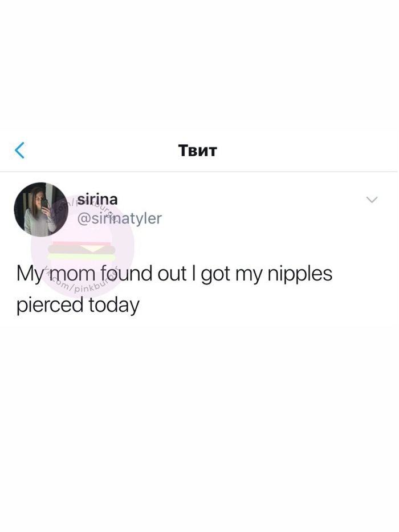Viewport: 399px width, 532px height.
Task: Go back using the blue arrow
Action: (20, 151)
